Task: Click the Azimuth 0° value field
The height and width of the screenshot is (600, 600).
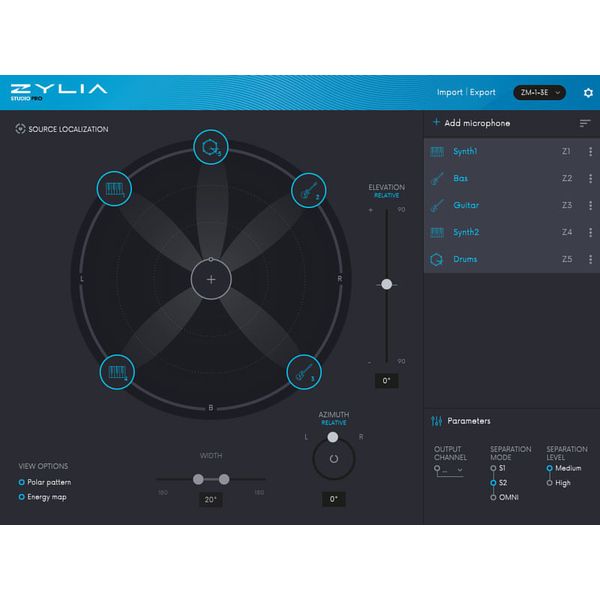Action: 334,499
